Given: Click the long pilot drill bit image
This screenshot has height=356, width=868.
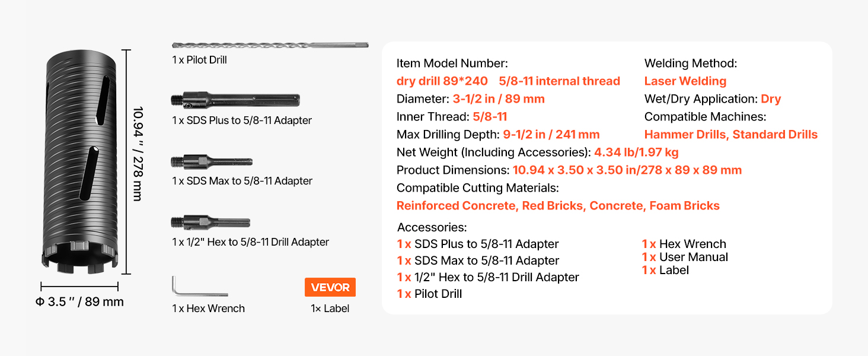Looking at the screenshot, I should (270, 45).
